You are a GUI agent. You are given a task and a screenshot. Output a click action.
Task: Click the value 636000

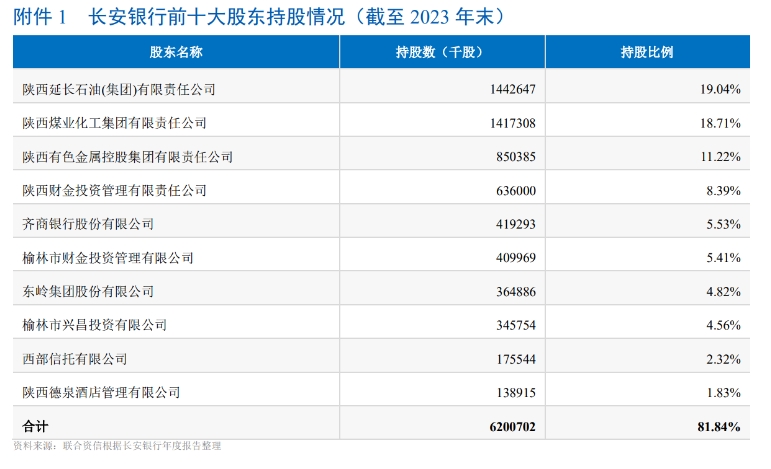[x=516, y=191]
